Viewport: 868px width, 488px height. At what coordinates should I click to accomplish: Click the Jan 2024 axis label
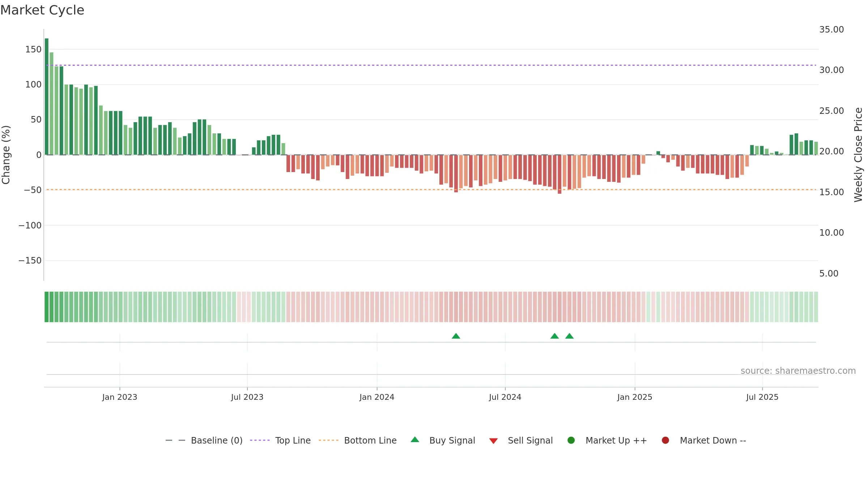(x=377, y=397)
